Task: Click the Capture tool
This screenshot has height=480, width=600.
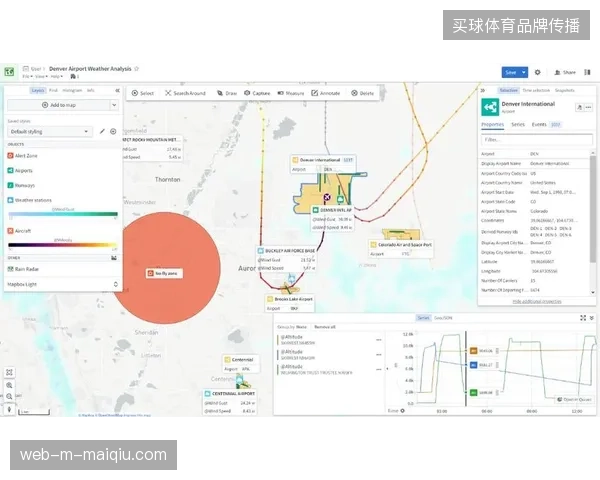Action: click(257, 93)
